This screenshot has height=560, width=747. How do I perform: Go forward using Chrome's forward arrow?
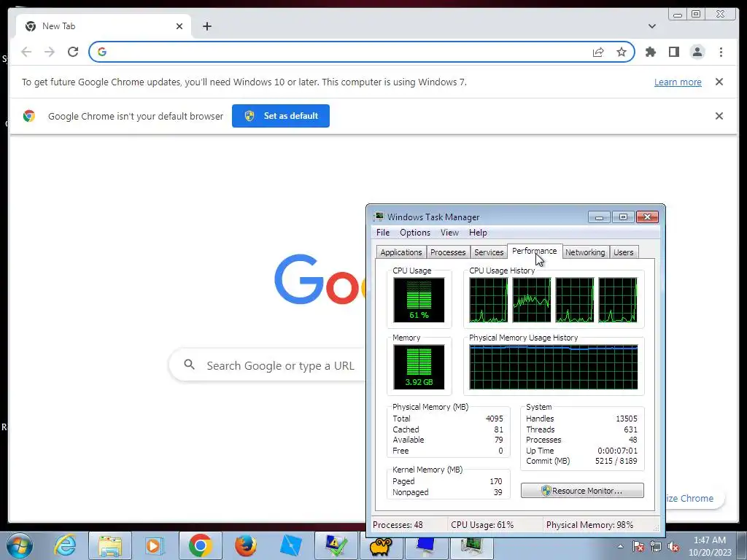pos(50,52)
